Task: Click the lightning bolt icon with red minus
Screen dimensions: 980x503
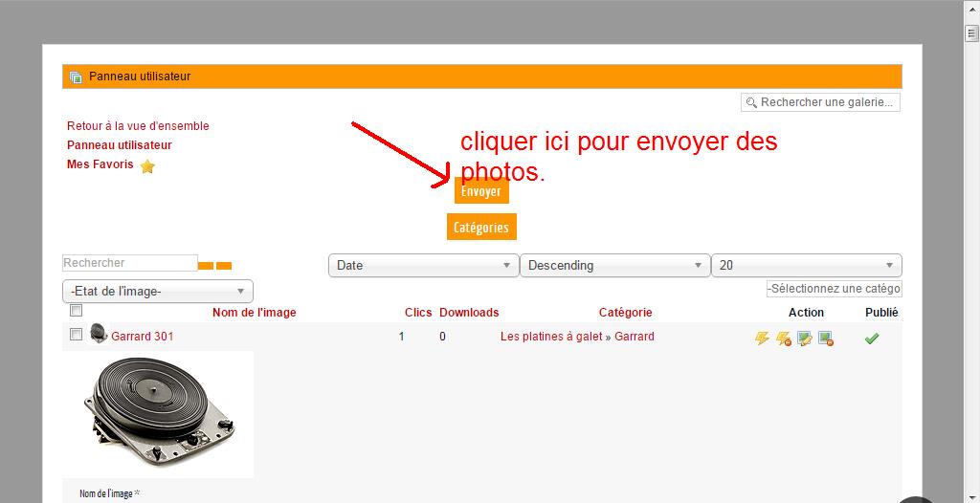Action: point(783,338)
